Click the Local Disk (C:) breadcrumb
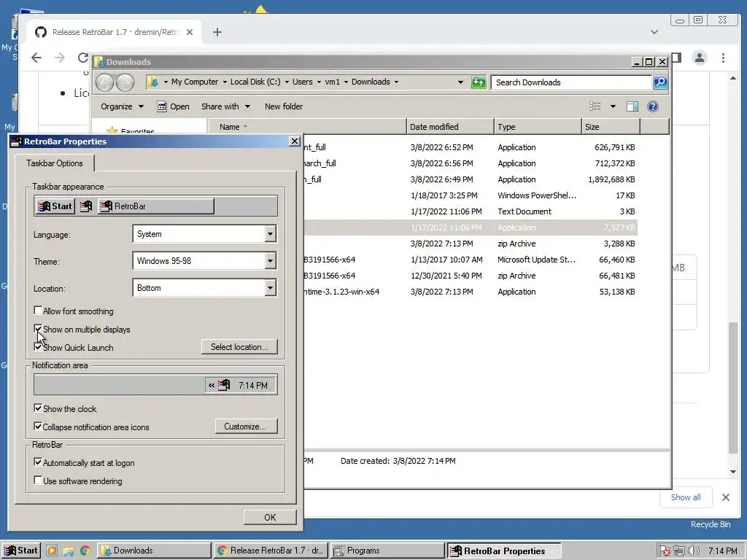This screenshot has height=560, width=747. (255, 82)
